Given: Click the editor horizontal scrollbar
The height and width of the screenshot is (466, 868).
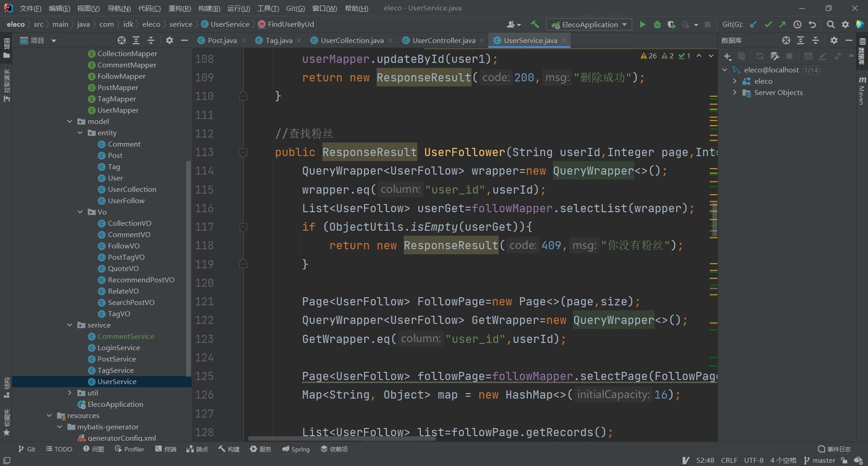Looking at the screenshot, I should [x=342, y=438].
